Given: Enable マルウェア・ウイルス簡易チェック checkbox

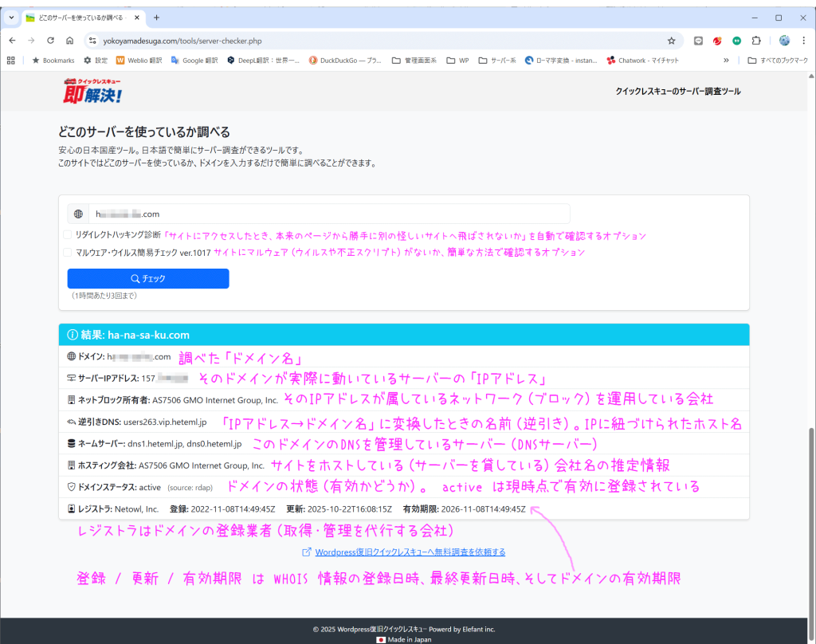Looking at the screenshot, I should tap(68, 252).
